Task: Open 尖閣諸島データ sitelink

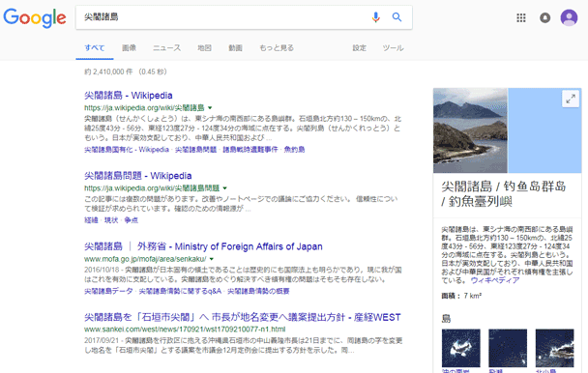Action: click(x=108, y=291)
